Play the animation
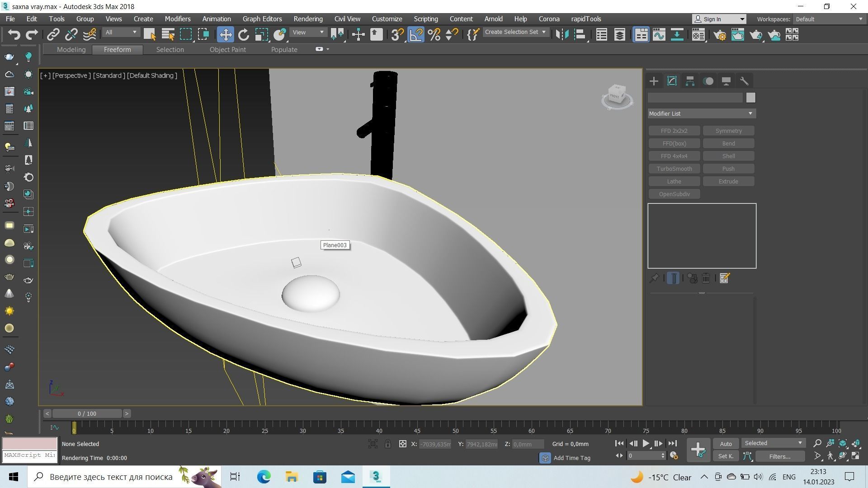The height and width of the screenshot is (488, 868). coord(646,444)
